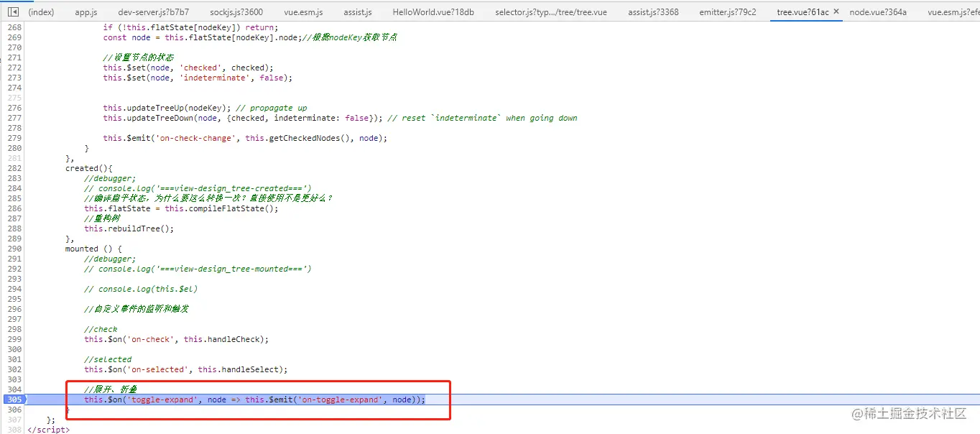Set breakpoint on line number 288
This screenshot has height=434, width=980.
(14, 228)
